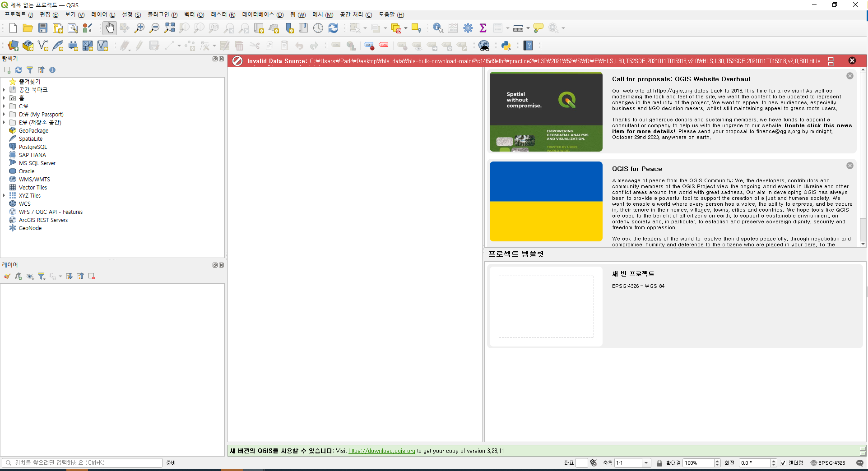The image size is (868, 471).
Task: Select the Pan Map tool
Action: (110, 28)
